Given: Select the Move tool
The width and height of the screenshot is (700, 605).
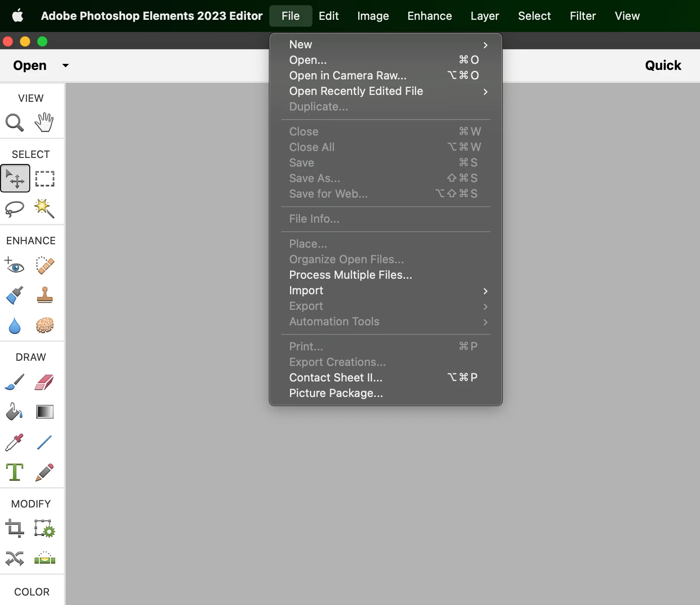Looking at the screenshot, I should (x=15, y=178).
